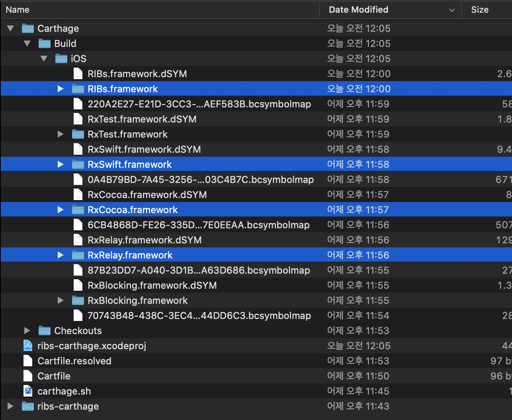
Task: Expand the Checkouts folder triangle
Action: [27, 331]
